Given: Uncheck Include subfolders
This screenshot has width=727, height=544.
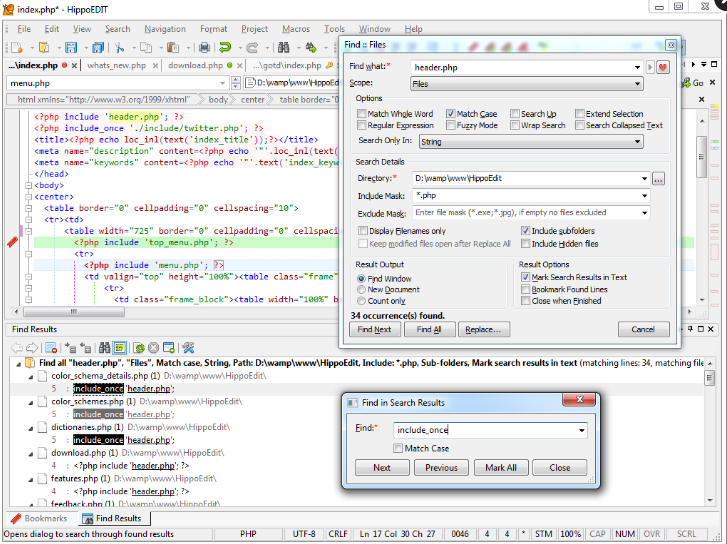Looking at the screenshot, I should coord(525,231).
